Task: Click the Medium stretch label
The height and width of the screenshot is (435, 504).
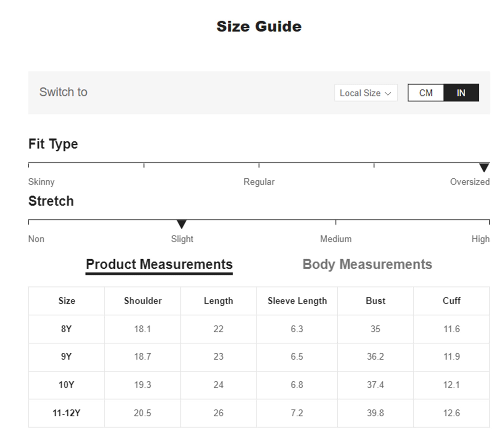Action: [336, 239]
